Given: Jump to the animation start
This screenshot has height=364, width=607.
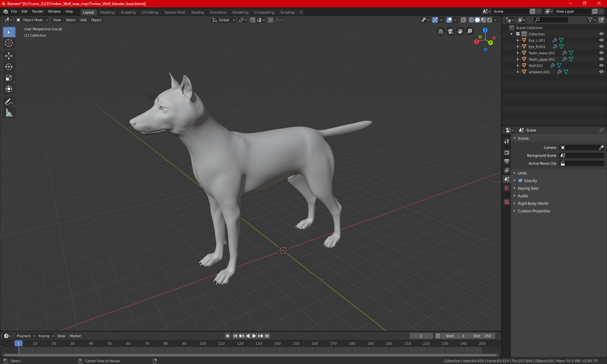Looking at the screenshot, I should click(235, 336).
